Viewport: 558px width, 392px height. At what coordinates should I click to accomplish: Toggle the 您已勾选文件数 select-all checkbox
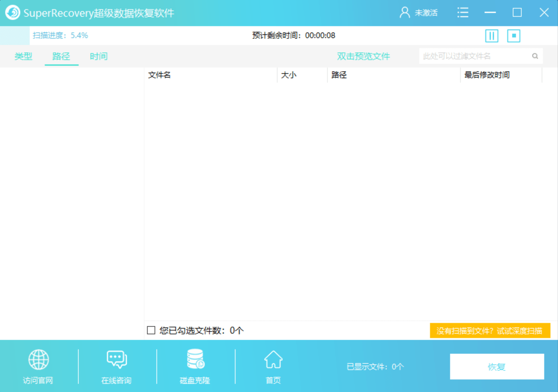pos(151,331)
